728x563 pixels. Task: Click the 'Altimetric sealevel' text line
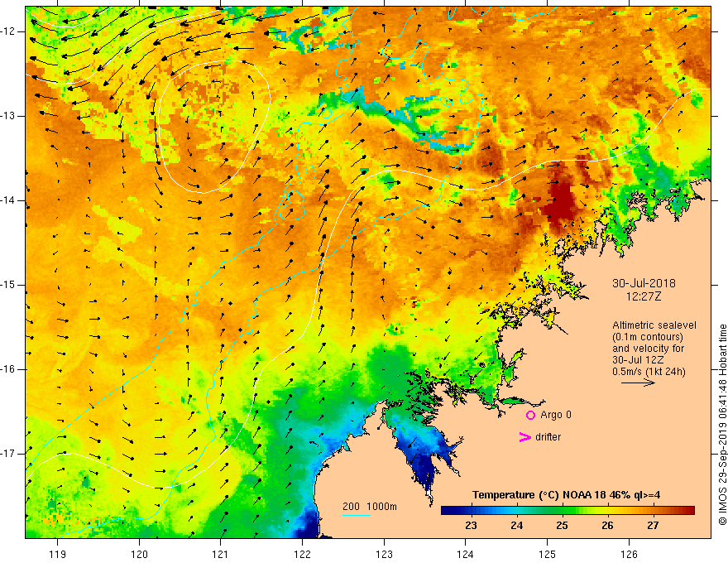point(654,325)
